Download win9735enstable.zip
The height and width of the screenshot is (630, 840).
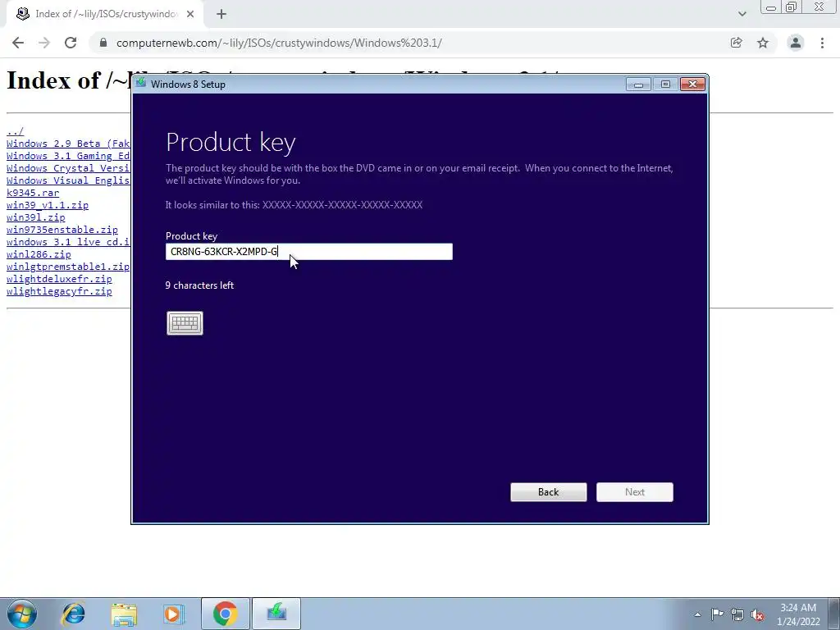(62, 230)
